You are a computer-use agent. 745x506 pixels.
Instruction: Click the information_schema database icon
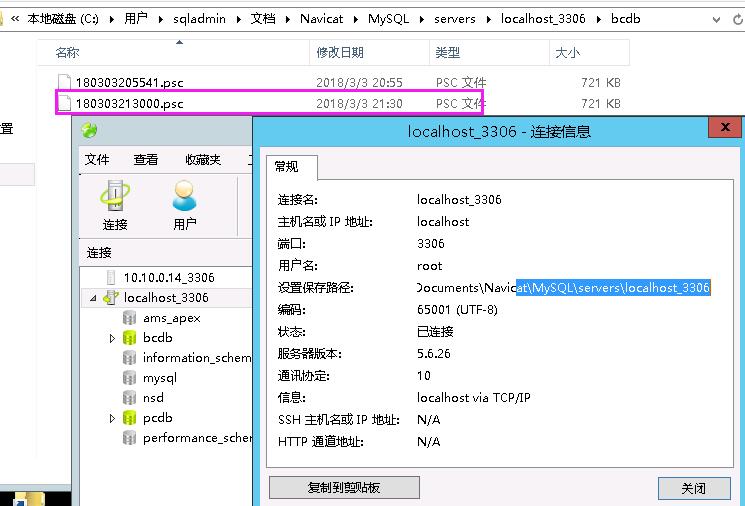(129, 358)
